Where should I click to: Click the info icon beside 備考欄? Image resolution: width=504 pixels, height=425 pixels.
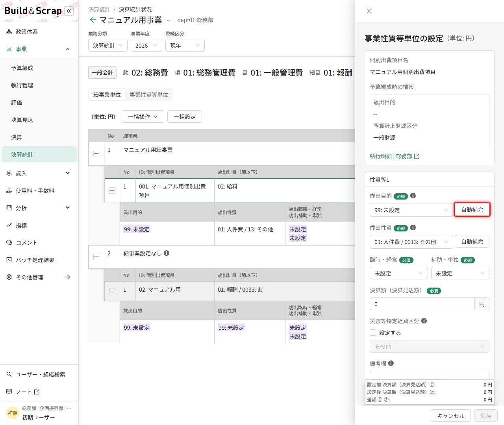(391, 363)
